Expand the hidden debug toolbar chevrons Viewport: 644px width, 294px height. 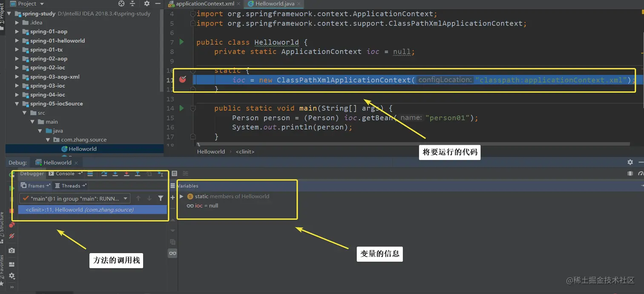click(x=12, y=287)
